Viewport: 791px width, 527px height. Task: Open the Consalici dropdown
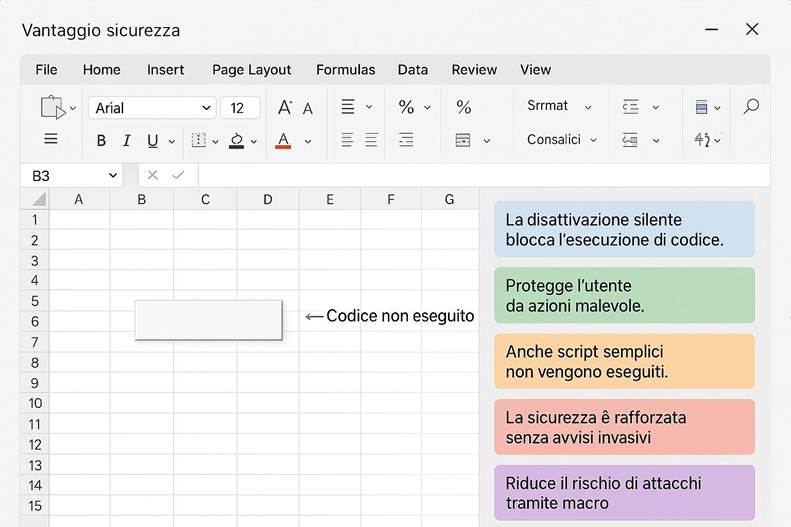[562, 139]
